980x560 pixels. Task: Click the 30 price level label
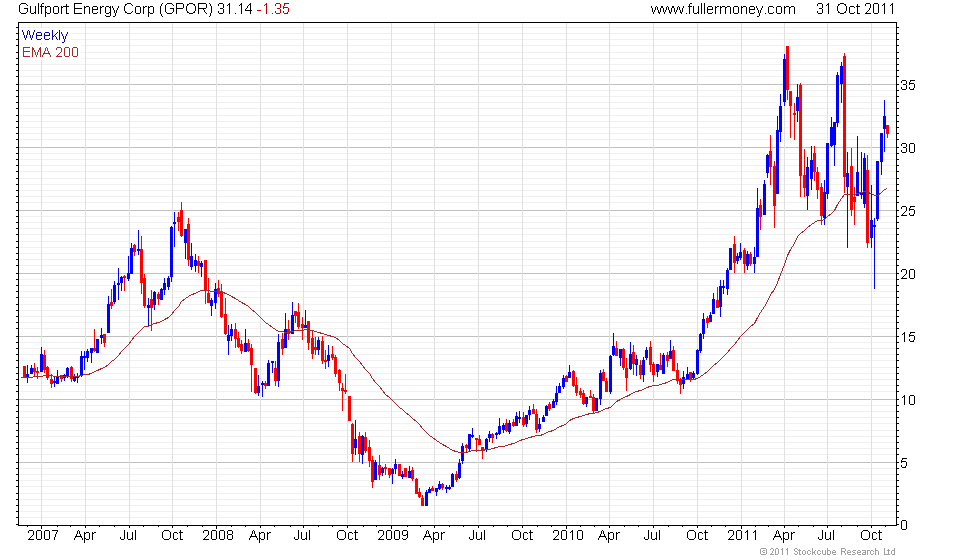pos(908,148)
